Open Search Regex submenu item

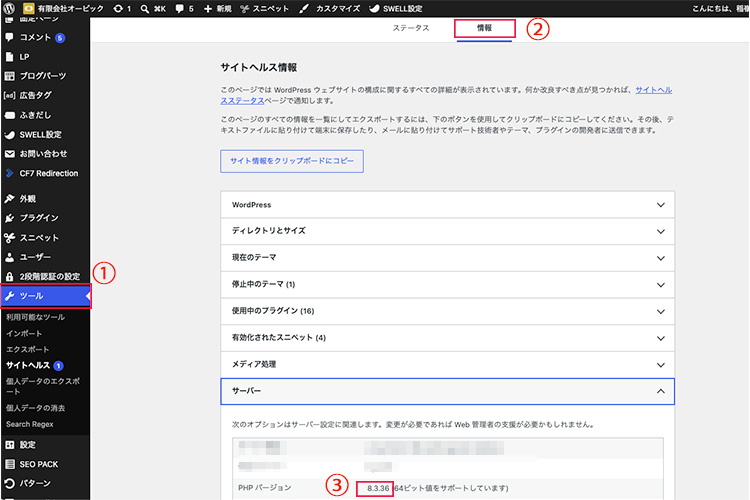(x=30, y=424)
